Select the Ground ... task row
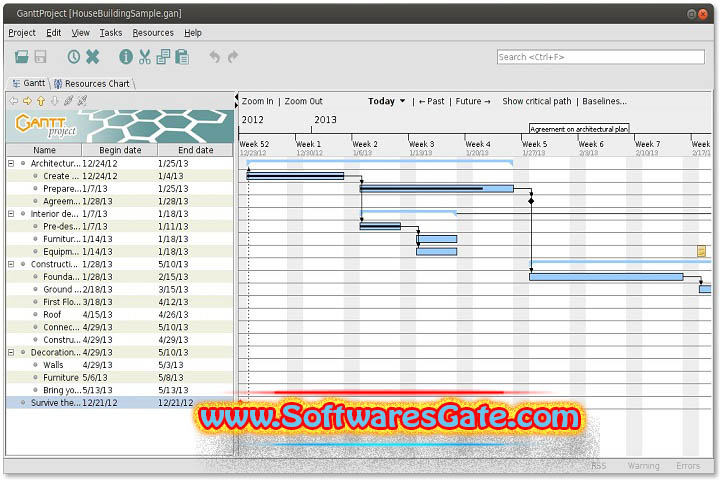This screenshot has height=480, width=720. coord(120,289)
